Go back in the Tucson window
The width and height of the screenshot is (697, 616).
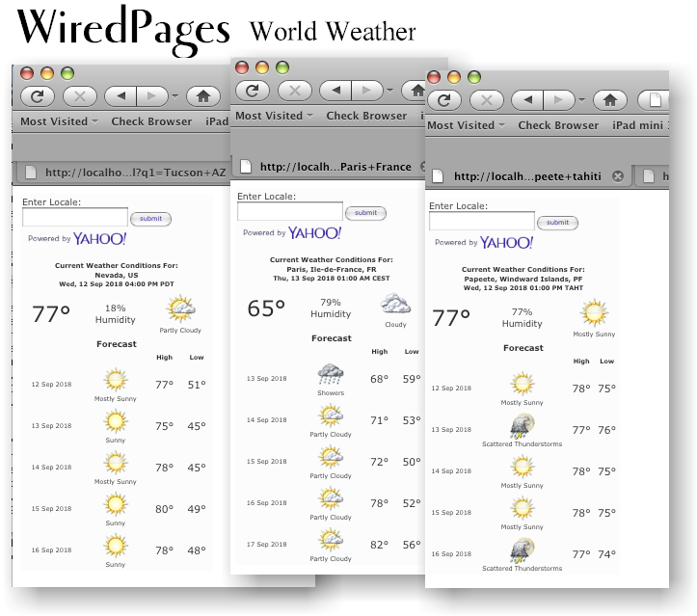(x=121, y=96)
